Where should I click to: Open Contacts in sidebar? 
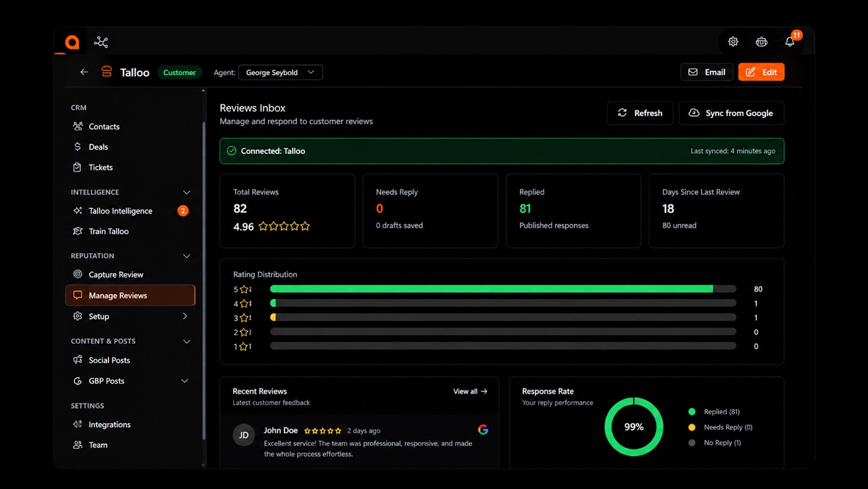[130, 127]
